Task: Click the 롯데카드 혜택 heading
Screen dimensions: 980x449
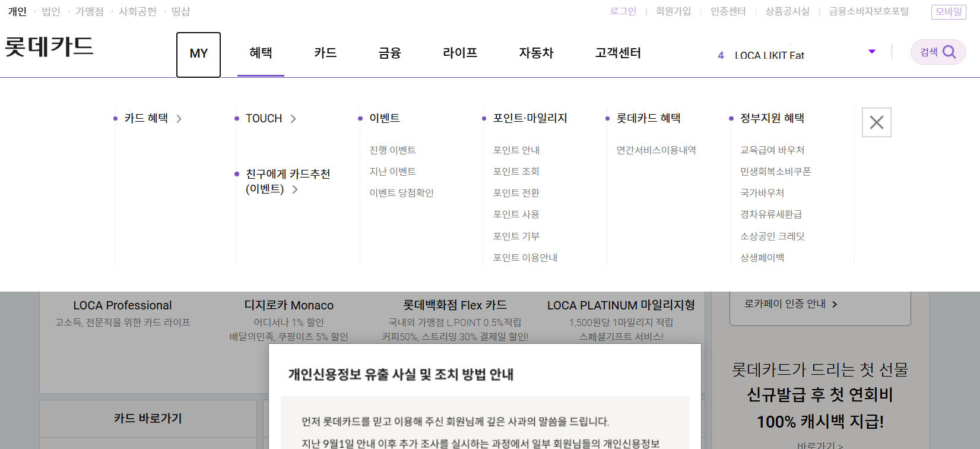Action: (649, 119)
